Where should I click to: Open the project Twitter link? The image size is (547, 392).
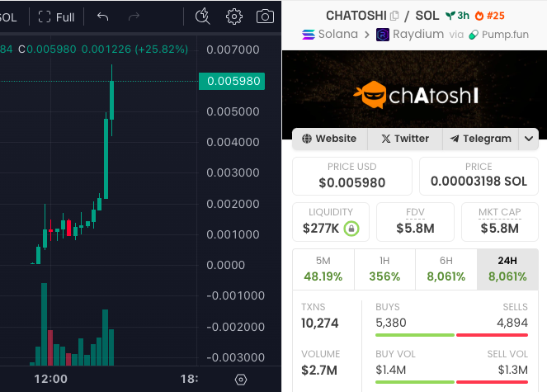405,139
